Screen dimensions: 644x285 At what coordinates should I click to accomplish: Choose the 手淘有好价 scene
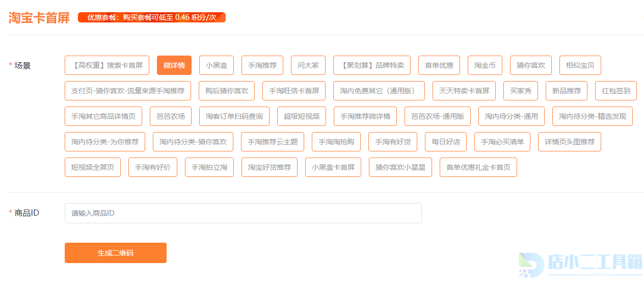click(153, 167)
